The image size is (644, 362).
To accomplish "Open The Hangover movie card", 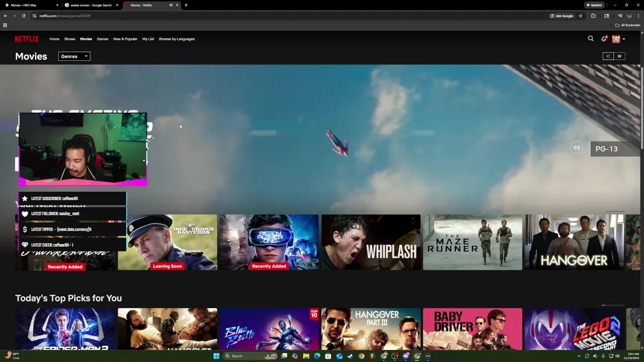I will (574, 242).
